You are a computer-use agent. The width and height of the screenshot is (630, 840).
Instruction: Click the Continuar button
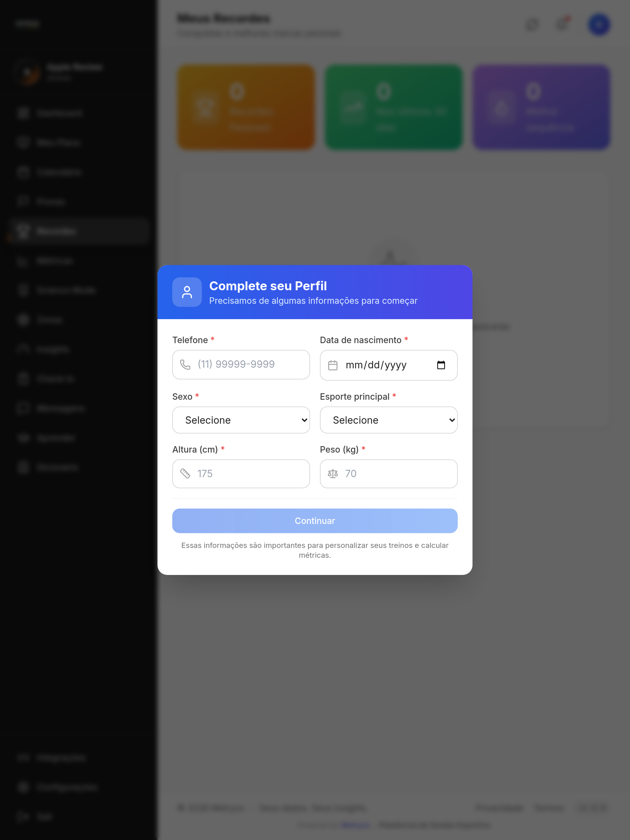pyautogui.click(x=315, y=521)
